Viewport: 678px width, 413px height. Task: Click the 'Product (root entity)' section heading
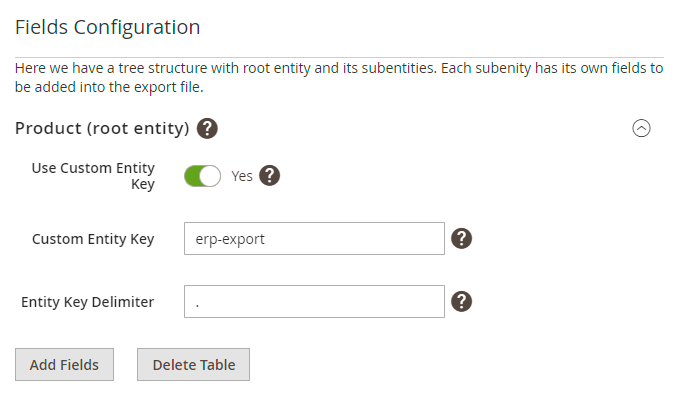coord(102,128)
